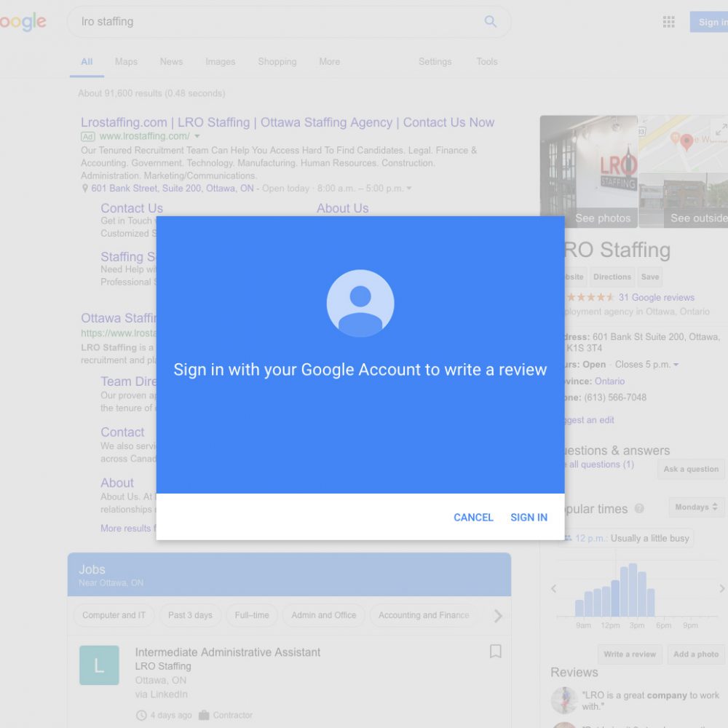This screenshot has width=728, height=728.
Task: Open the 31 Google reviews link
Action: click(x=656, y=298)
